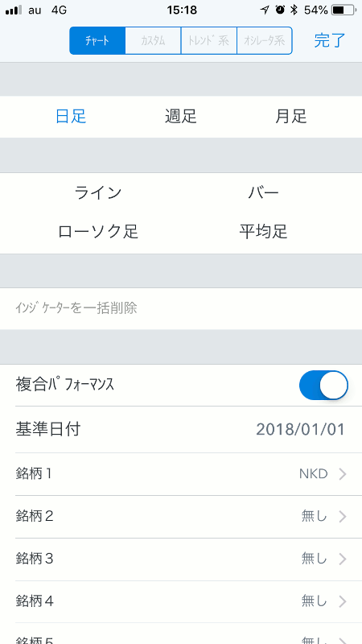The image size is (362, 644).
Task: Tap インジケーターを一括削除
Action: click(76, 308)
